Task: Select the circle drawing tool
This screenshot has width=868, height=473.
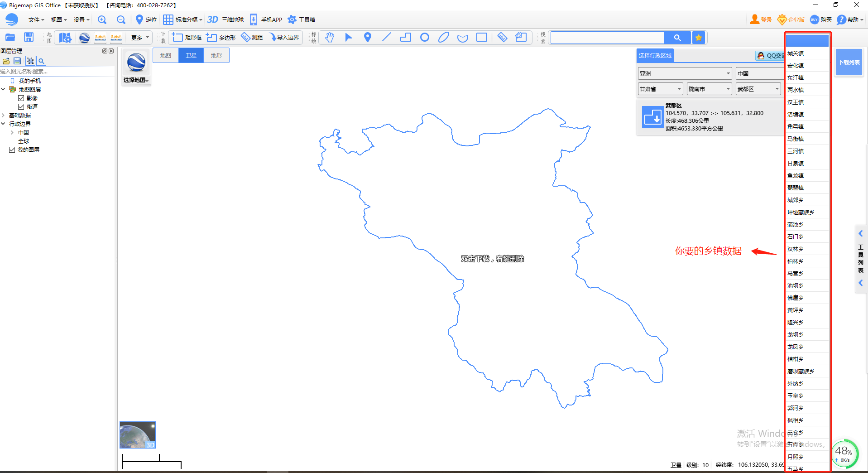Action: 425,38
